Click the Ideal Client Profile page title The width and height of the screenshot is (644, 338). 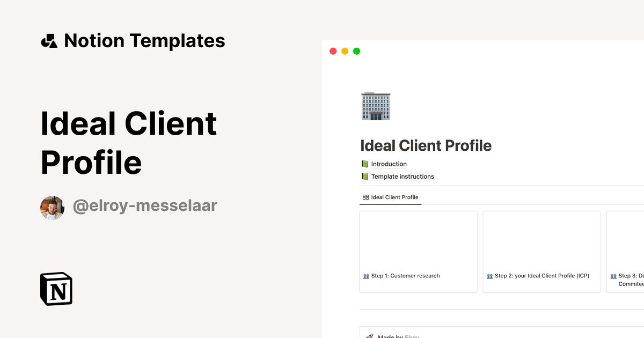point(426,145)
